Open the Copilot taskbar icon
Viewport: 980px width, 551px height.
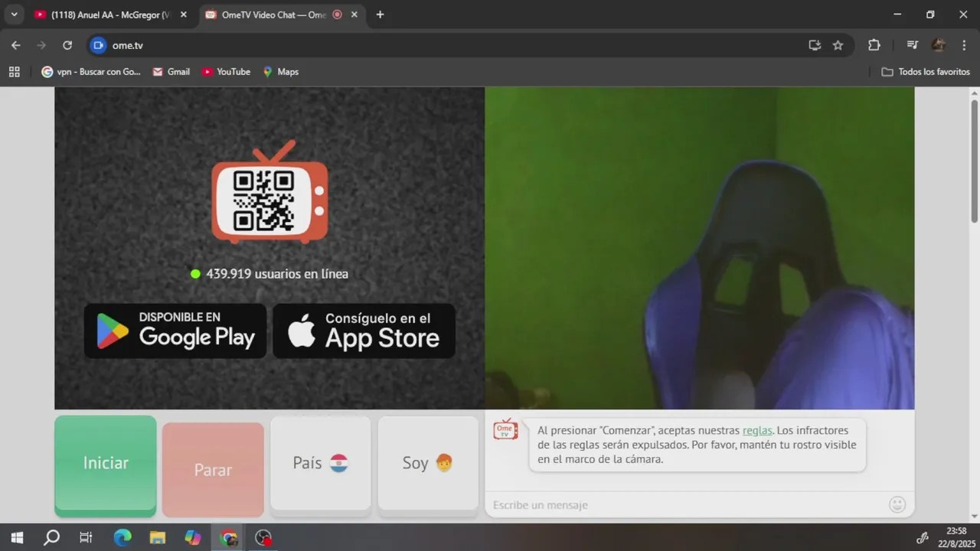(193, 538)
